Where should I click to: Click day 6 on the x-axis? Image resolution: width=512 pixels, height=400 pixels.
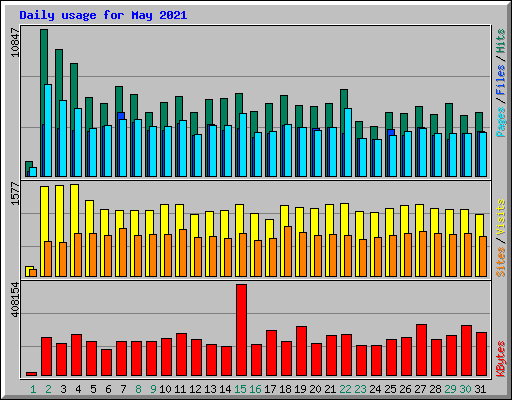click(x=108, y=389)
